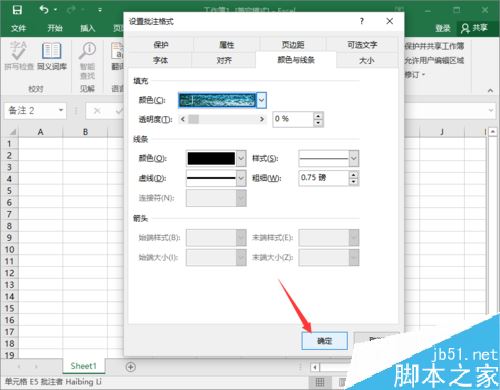Image resolution: width=500 pixels, height=390 pixels.
Task: Select column A header
Action: point(40,132)
